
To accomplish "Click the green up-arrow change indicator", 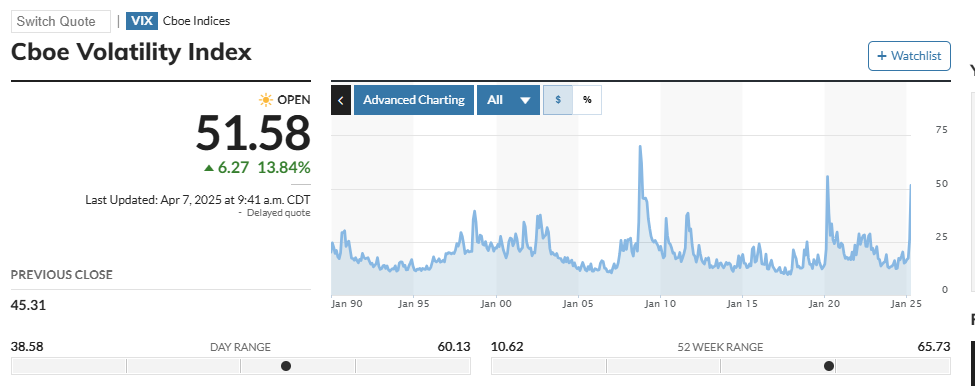I will click(x=209, y=168).
